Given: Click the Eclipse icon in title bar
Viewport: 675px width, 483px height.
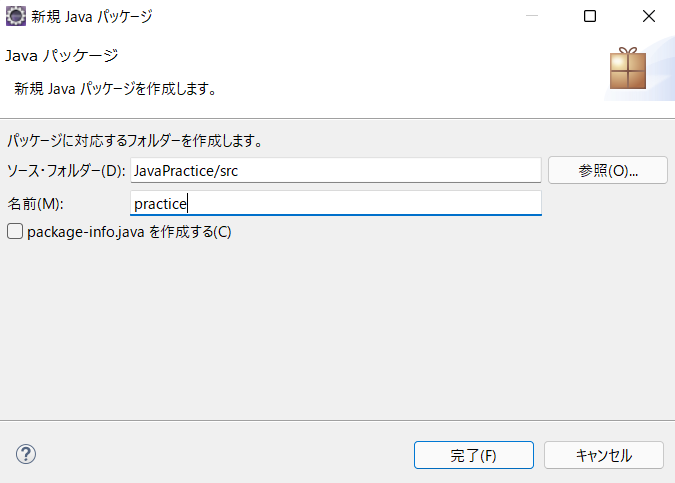Looking at the screenshot, I should pos(16,16).
